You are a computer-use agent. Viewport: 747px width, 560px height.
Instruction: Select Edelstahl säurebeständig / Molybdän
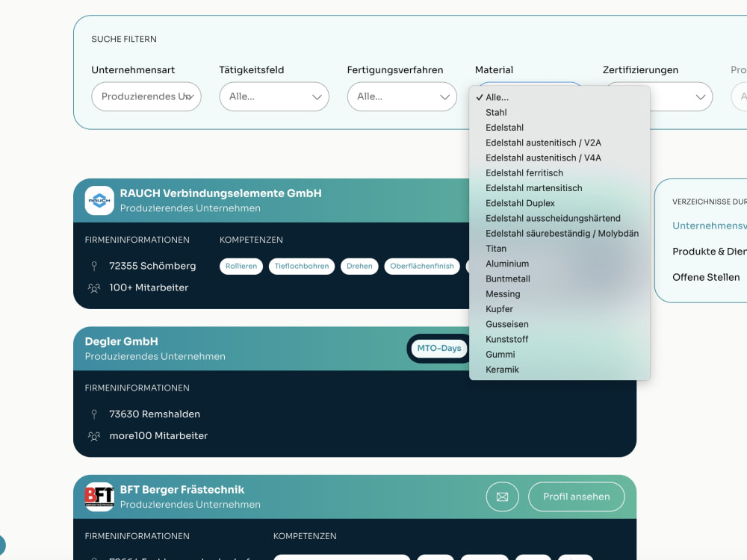(x=560, y=233)
